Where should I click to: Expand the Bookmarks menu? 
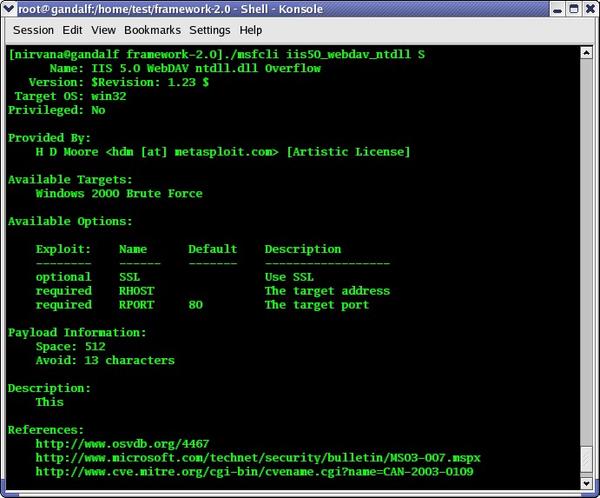click(153, 30)
